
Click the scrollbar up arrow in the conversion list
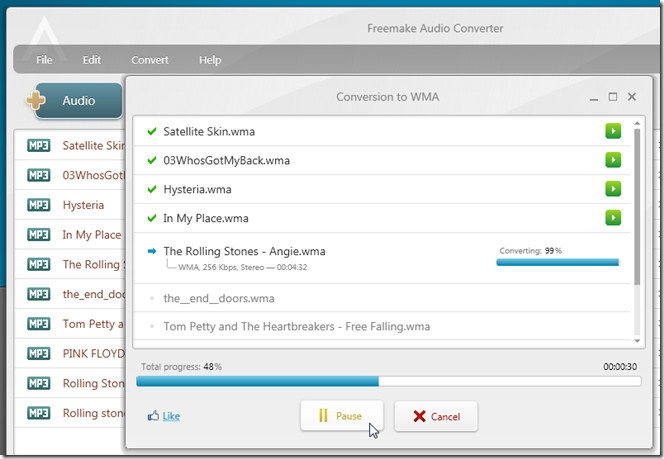(637, 123)
